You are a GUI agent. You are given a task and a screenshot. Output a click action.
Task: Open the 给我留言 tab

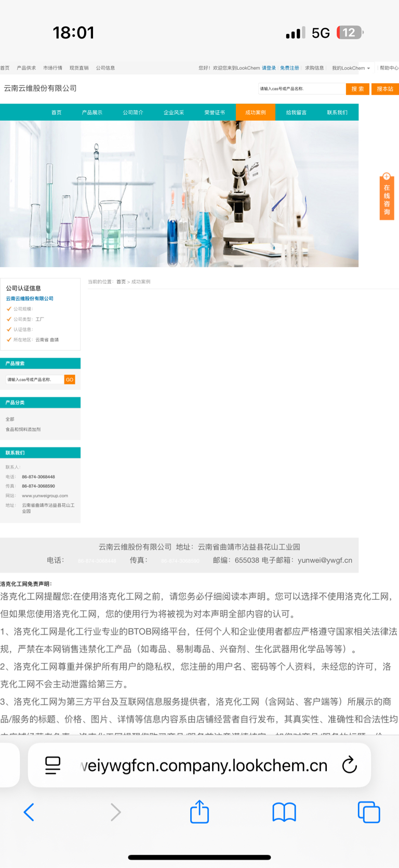(x=296, y=112)
